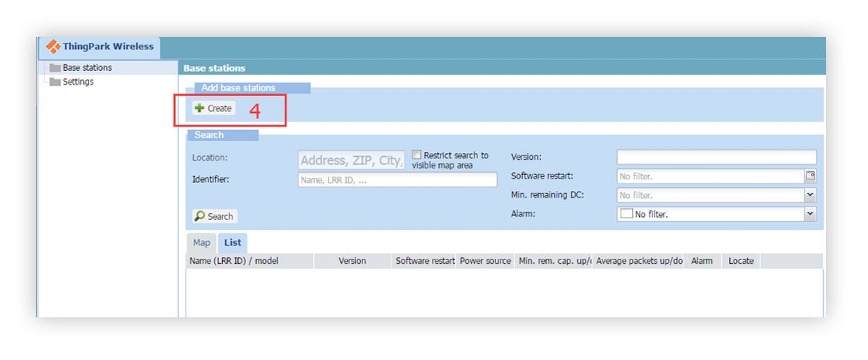Sort by Software restart column header
This screenshot has width=868, height=360.
click(x=425, y=261)
